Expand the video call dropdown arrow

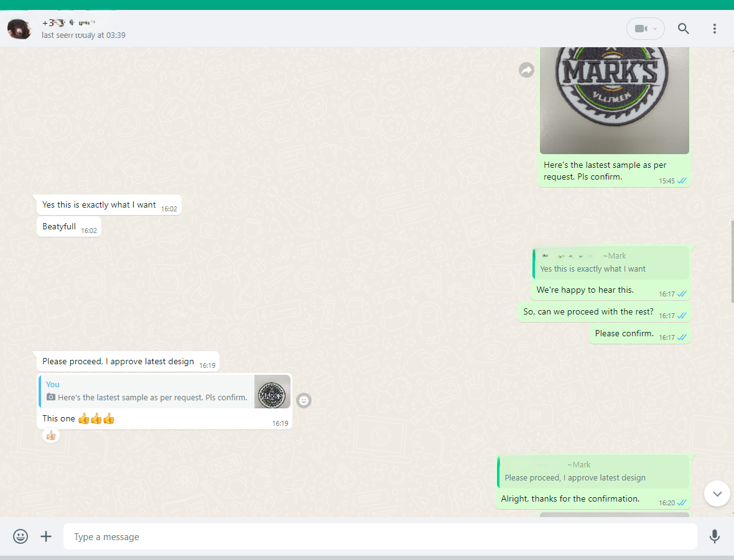(655, 29)
